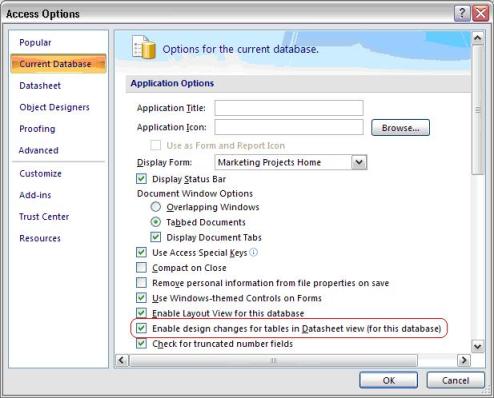This screenshot has height=398, width=494.
Task: Open the Display Form dropdown
Action: tap(359, 162)
